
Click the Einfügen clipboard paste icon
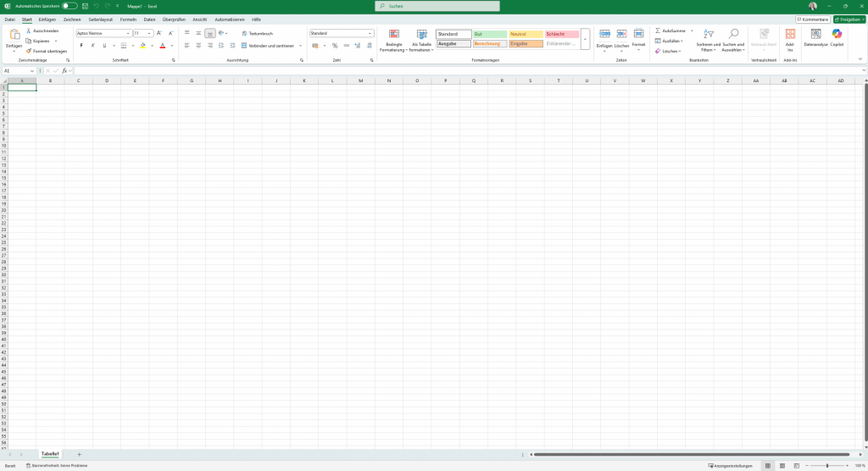tap(14, 35)
